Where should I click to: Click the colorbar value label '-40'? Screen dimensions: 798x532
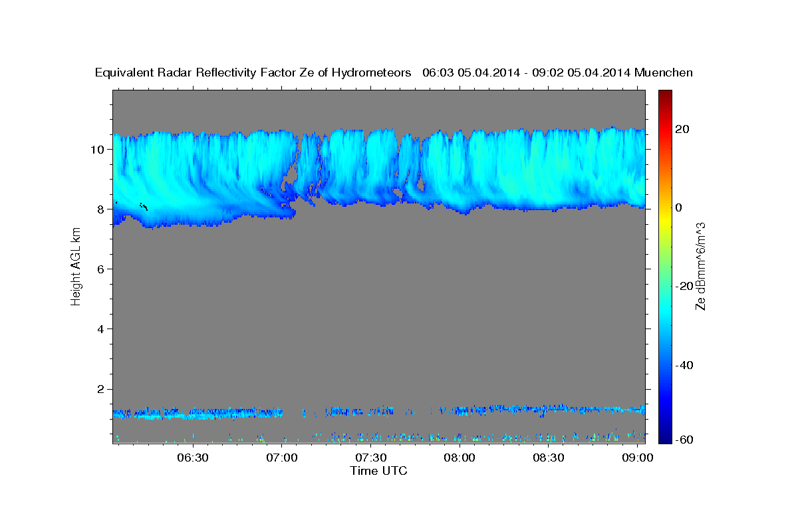coord(685,364)
